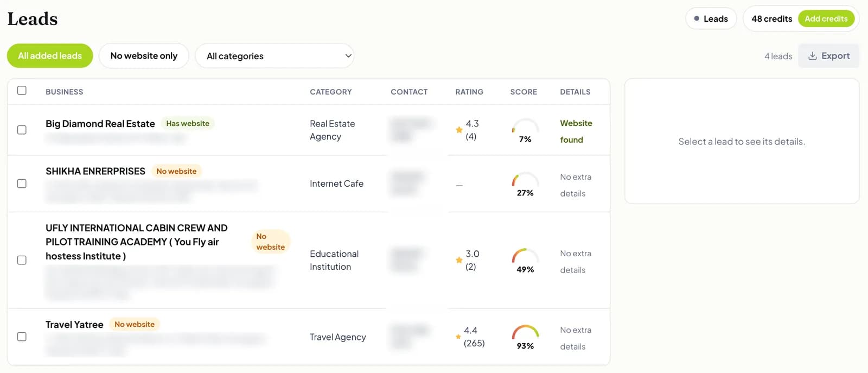Viewport: 868px width, 373px height.
Task: Select the All added leads tab
Action: [50, 56]
